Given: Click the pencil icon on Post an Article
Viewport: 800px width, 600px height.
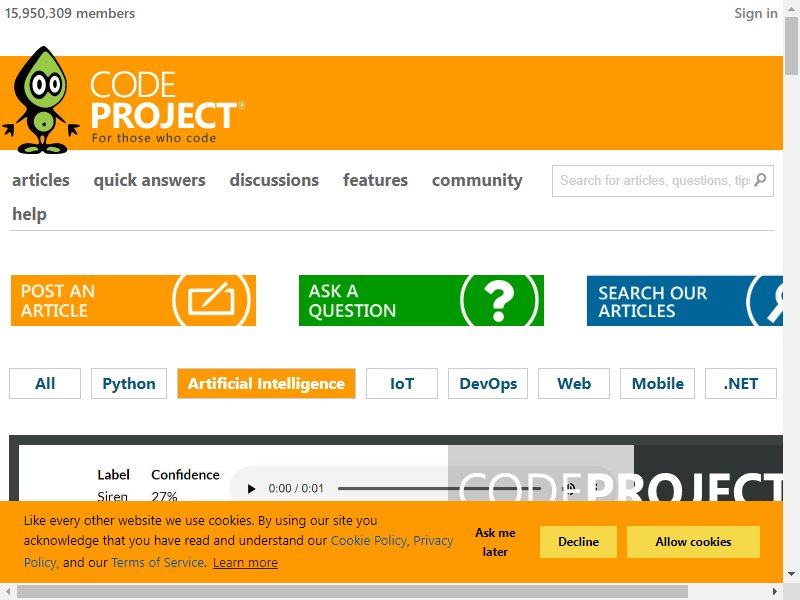Looking at the screenshot, I should (211, 300).
